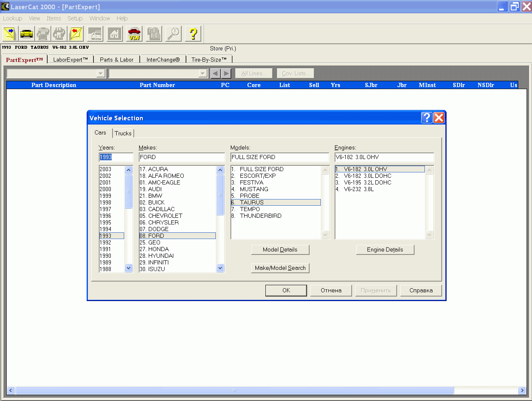The height and width of the screenshot is (401, 532).
Task: Click the Makes list scroll down arrow
Action: point(220,268)
